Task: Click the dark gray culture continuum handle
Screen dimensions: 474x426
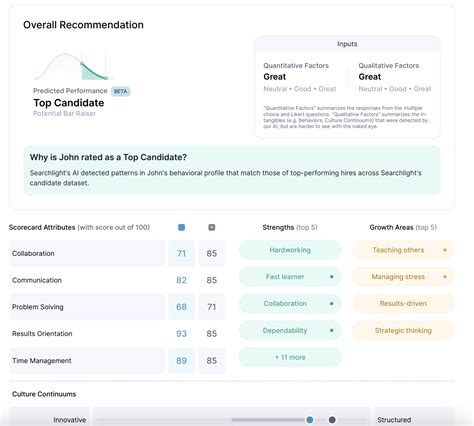Action: pos(332,420)
